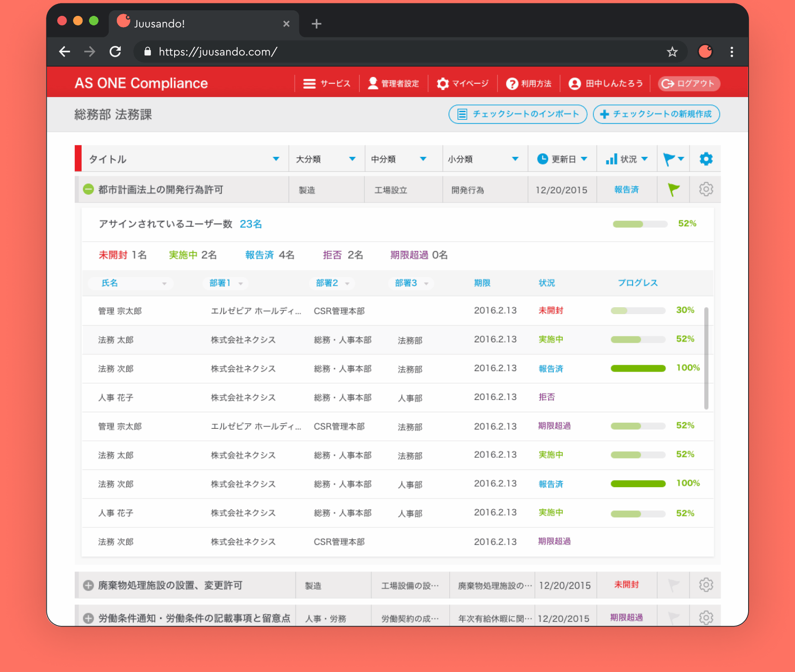Collapse the 都市計画法上の開発行為許可 row
Viewport: 795px width, 672px height.
click(88, 189)
